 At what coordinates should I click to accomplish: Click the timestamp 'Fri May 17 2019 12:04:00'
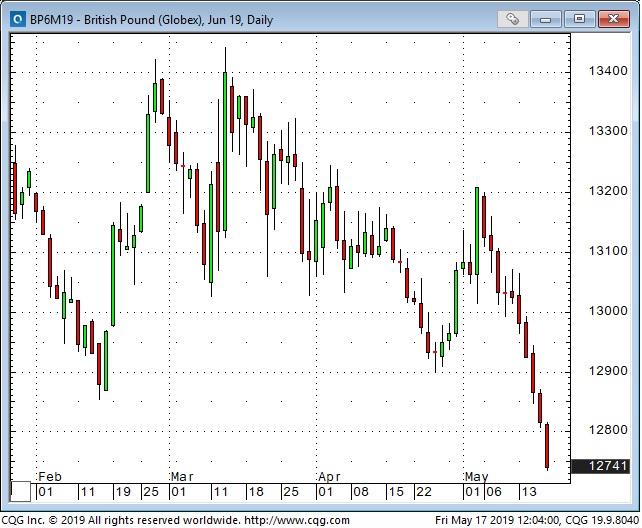pyautogui.click(x=497, y=521)
